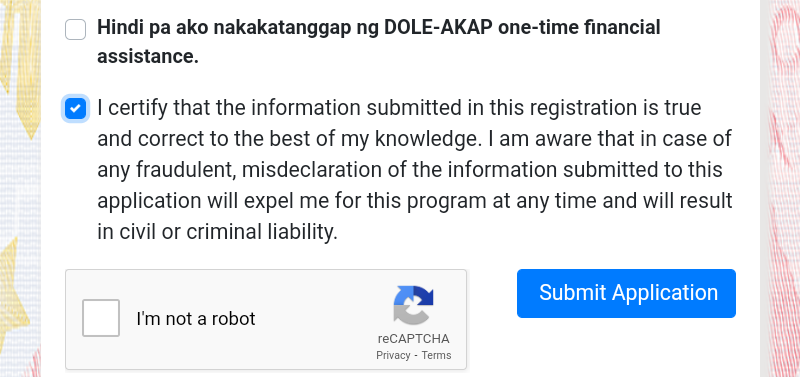Viewport: 800px width, 377px height.
Task: Uncheck the certification agreement checkbox
Action: 76,108
